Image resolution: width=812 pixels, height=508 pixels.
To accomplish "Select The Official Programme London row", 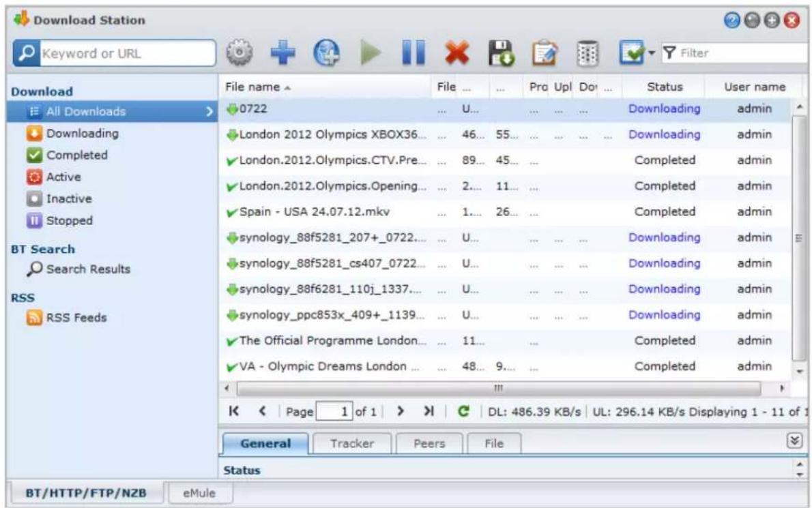I will (x=505, y=341).
